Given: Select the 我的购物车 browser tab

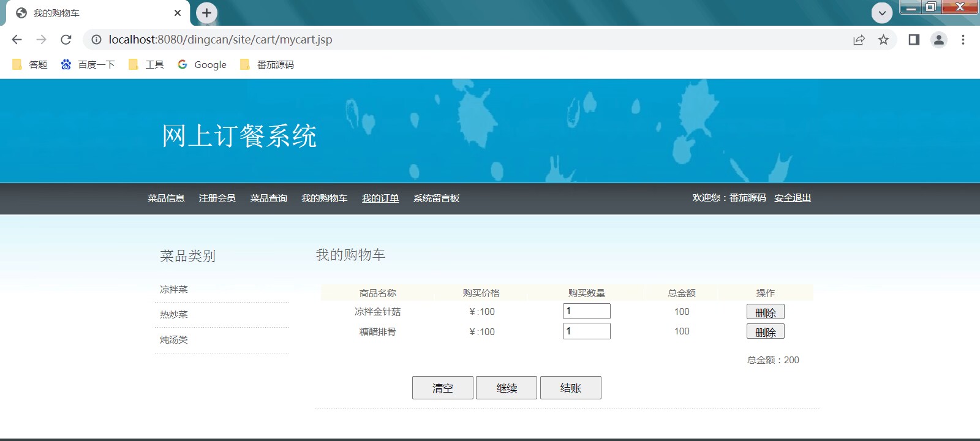Looking at the screenshot, I should tap(98, 13).
